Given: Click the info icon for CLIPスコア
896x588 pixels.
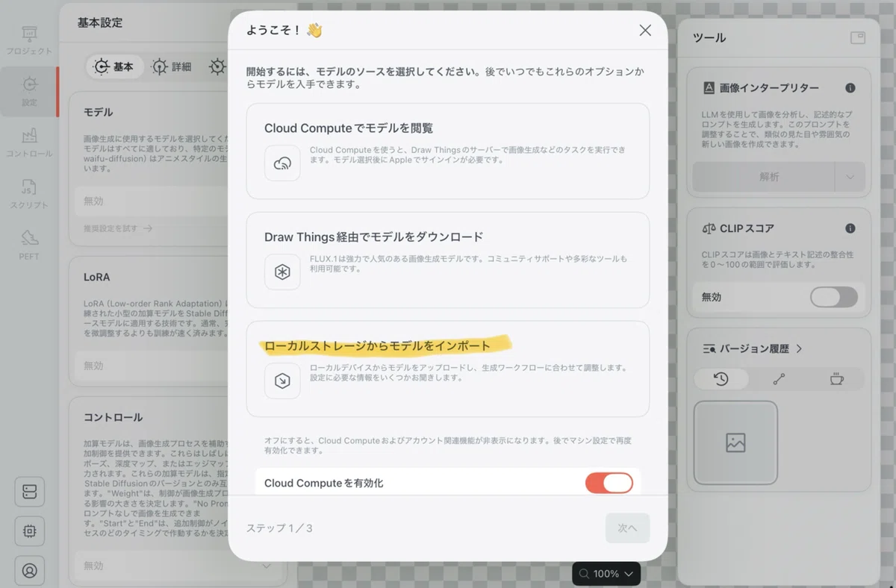Looking at the screenshot, I should pyautogui.click(x=850, y=228).
